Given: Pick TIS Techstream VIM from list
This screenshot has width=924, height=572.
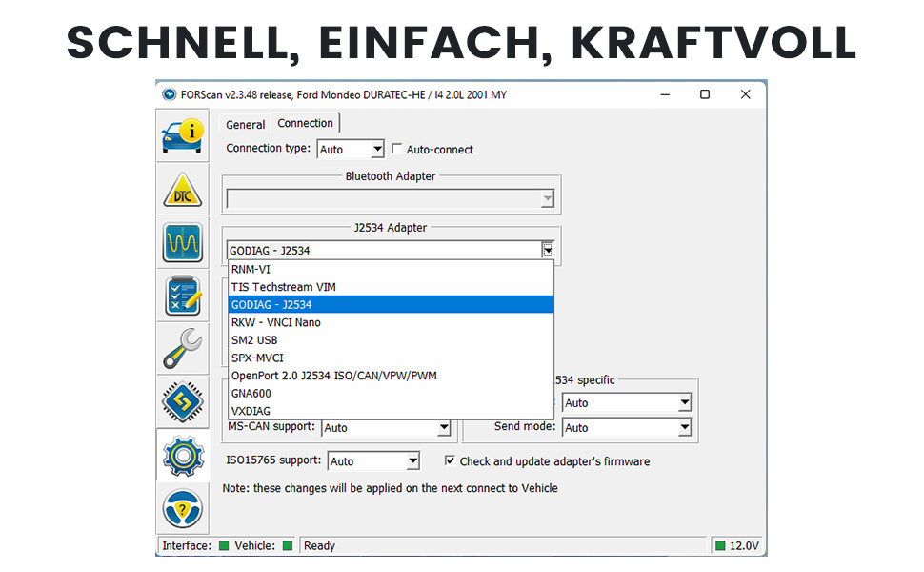Looking at the screenshot, I should point(283,287).
